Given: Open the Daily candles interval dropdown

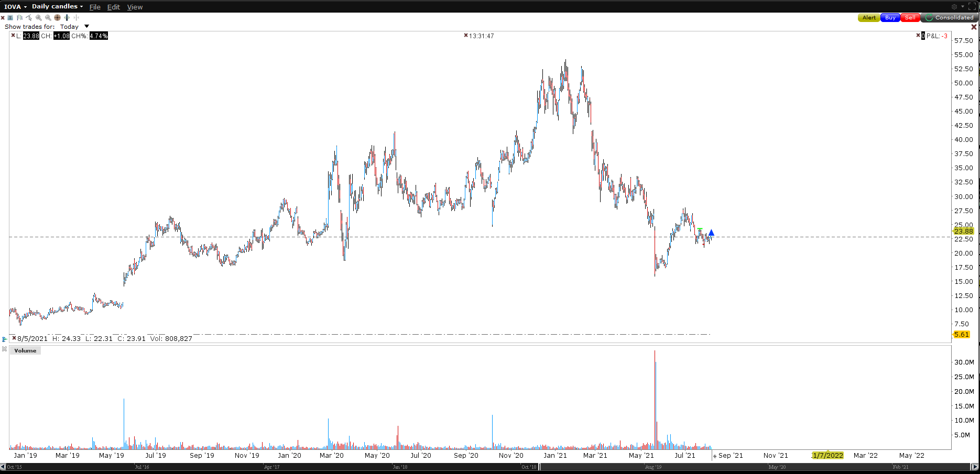Looking at the screenshot, I should click(58, 7).
